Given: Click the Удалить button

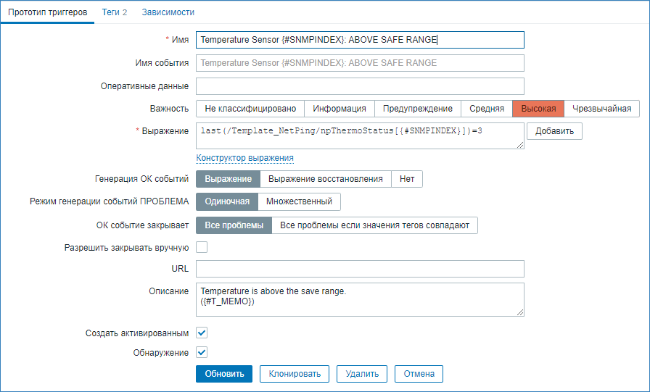Looking at the screenshot, I should pos(362,374).
